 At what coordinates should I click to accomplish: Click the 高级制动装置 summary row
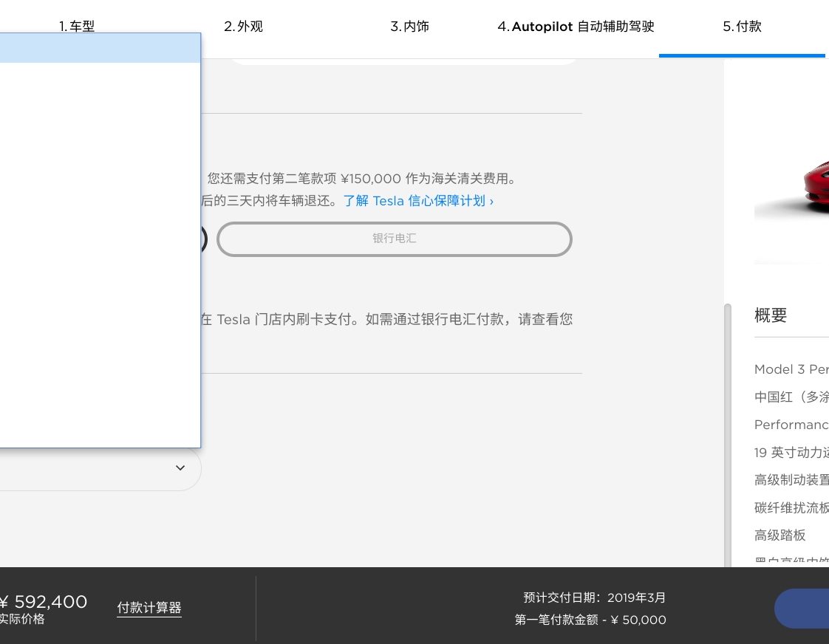(791, 480)
